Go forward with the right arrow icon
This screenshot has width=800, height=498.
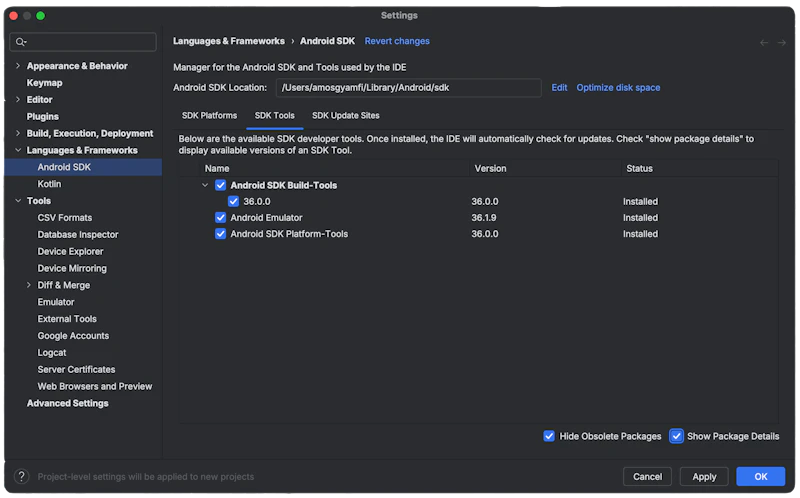(x=782, y=43)
